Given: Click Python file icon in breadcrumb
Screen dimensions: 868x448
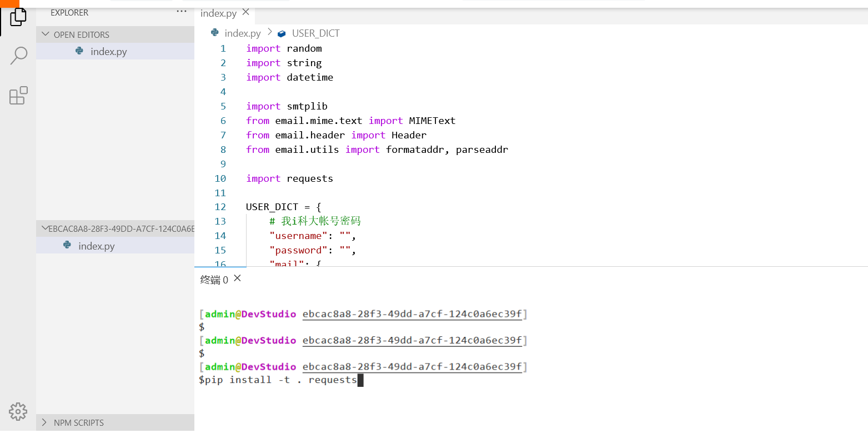Looking at the screenshot, I should point(215,33).
